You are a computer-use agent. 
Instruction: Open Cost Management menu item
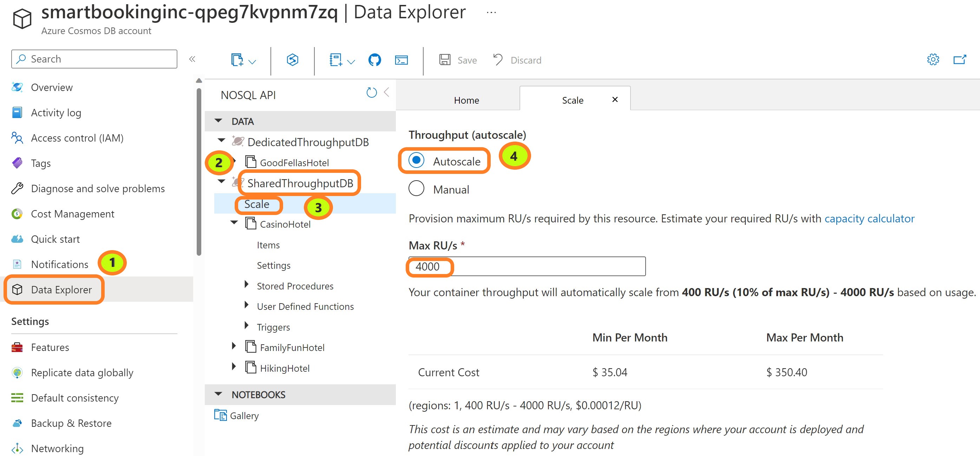(x=72, y=214)
